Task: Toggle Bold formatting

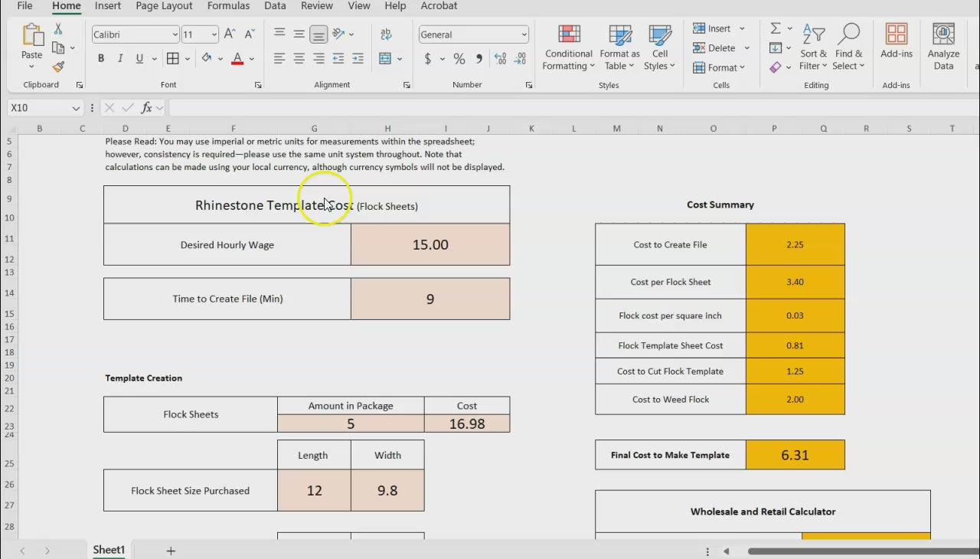Action: pos(101,59)
